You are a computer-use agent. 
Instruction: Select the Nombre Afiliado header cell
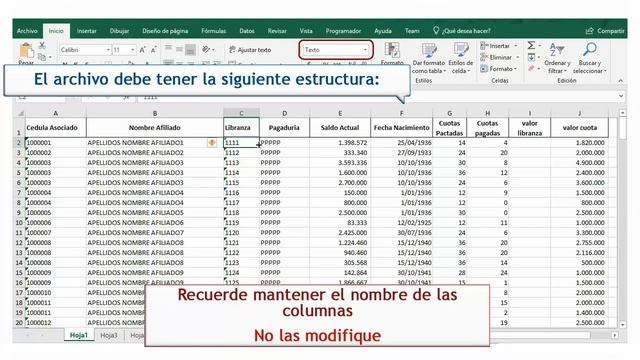point(155,128)
